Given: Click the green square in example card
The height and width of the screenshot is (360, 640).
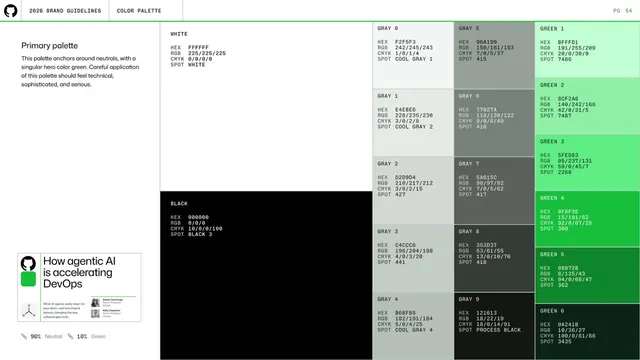Looking at the screenshot, I should coord(28,279).
